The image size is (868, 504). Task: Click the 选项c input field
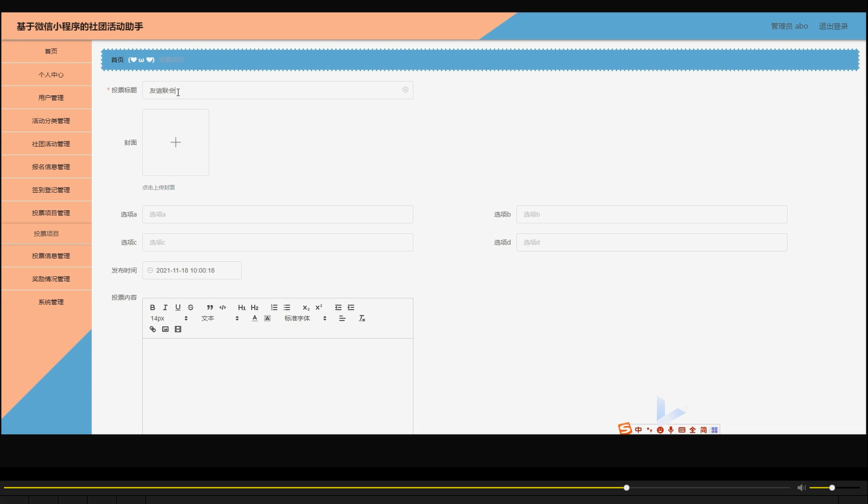278,242
